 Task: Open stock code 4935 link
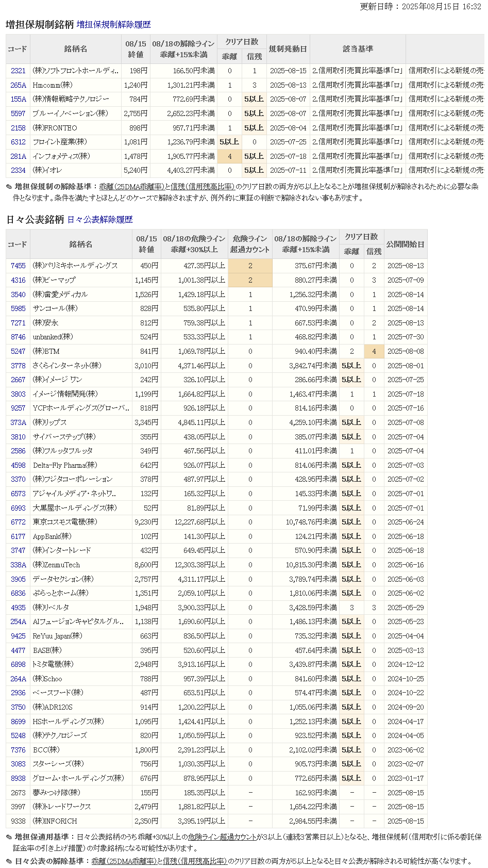click(18, 608)
